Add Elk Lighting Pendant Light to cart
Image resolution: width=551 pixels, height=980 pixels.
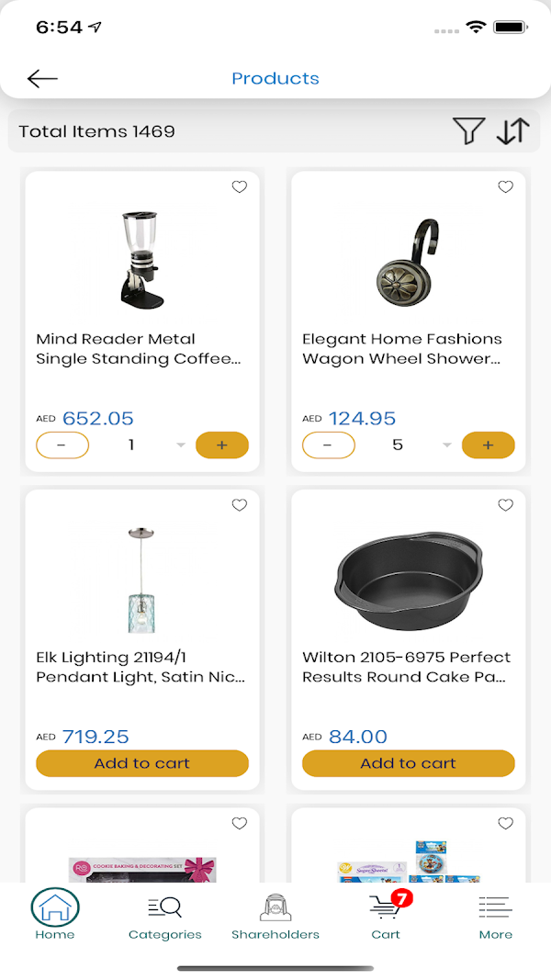pyautogui.click(x=142, y=763)
